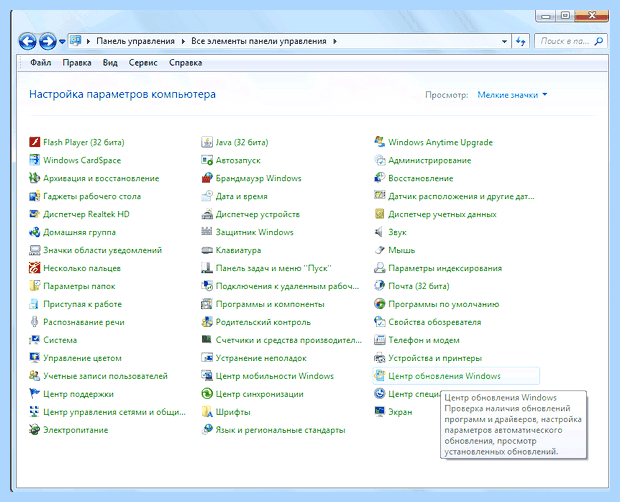Open Центр поддержки link
This screenshot has height=502, width=620.
78,394
